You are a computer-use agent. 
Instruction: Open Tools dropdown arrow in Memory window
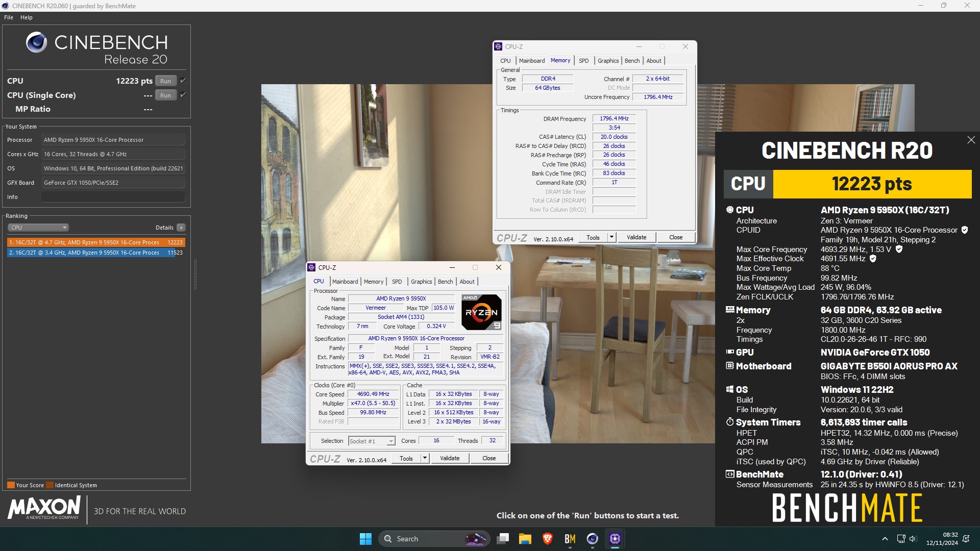(611, 237)
